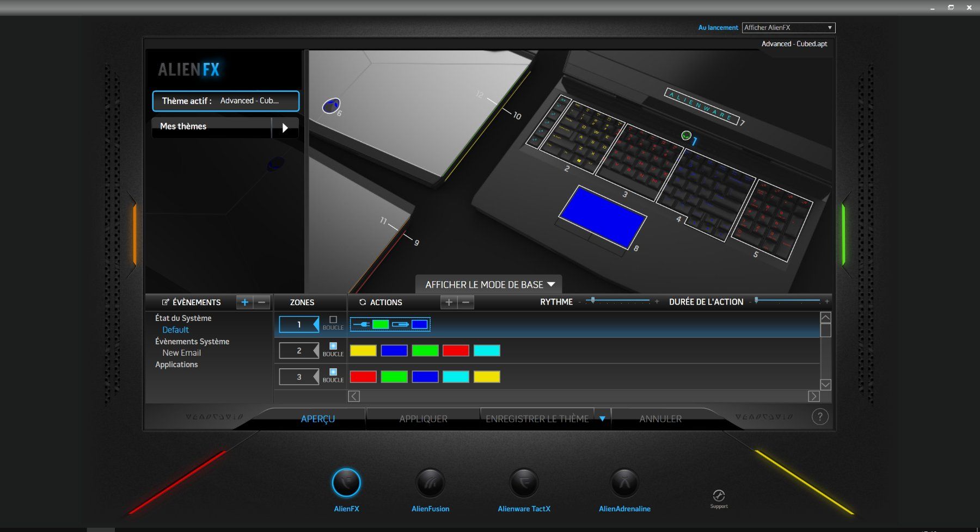
Task: Open the Enregistrer le thème dropdown arrow
Action: tap(602, 419)
